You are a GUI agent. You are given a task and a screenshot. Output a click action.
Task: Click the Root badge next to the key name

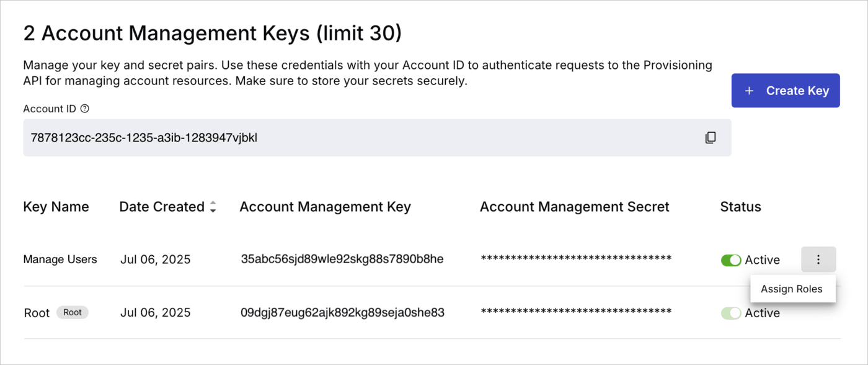point(73,312)
